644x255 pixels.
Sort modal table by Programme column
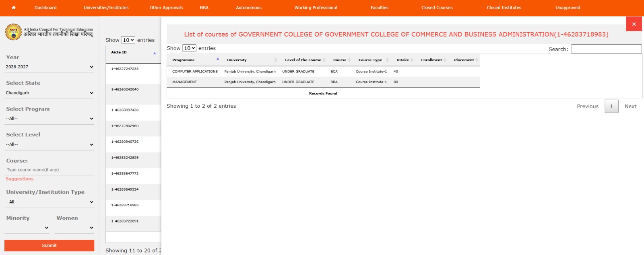[195, 60]
